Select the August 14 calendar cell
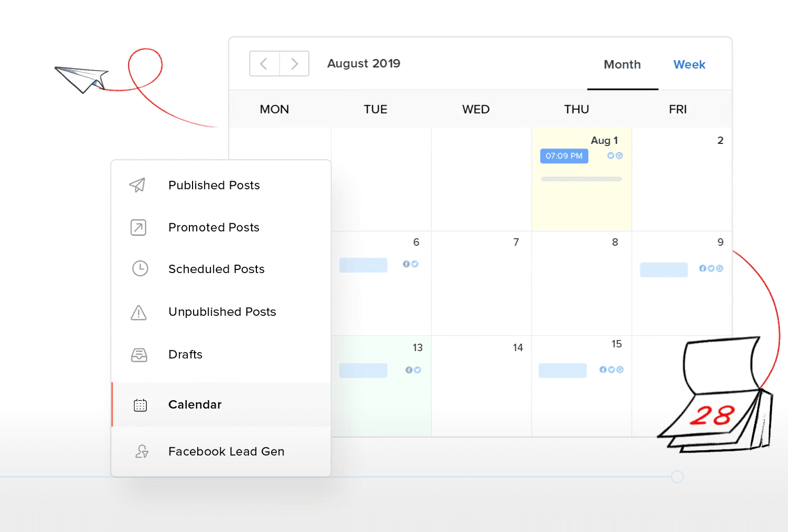This screenshot has height=532, width=788. [481, 386]
